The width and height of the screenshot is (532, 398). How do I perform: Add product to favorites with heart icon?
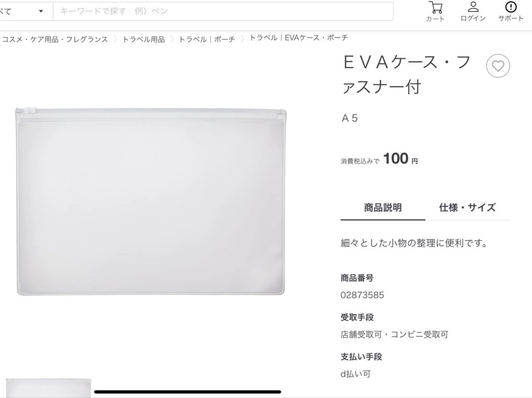click(x=498, y=66)
